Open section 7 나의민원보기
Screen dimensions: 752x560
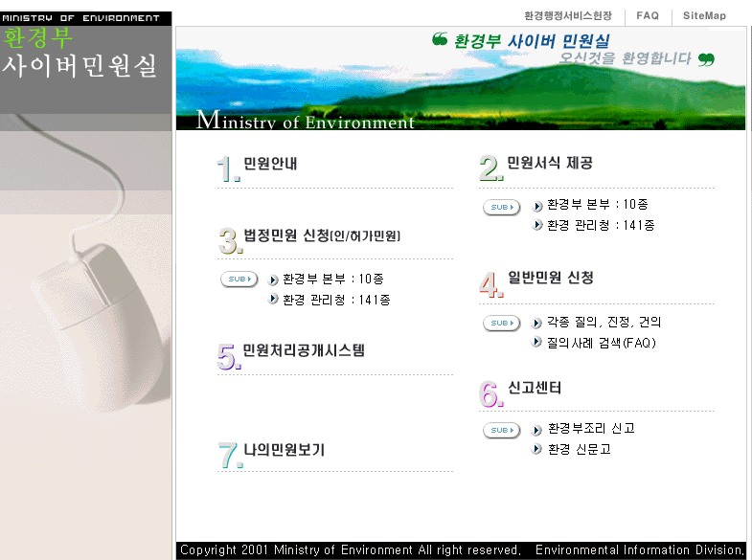pos(284,450)
